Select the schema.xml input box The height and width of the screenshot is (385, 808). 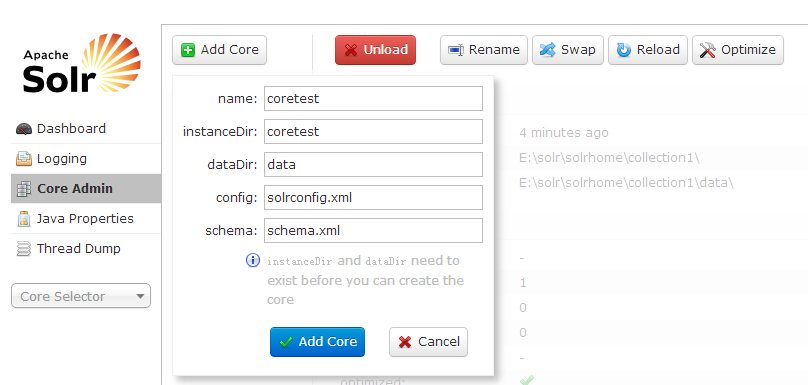coord(374,230)
